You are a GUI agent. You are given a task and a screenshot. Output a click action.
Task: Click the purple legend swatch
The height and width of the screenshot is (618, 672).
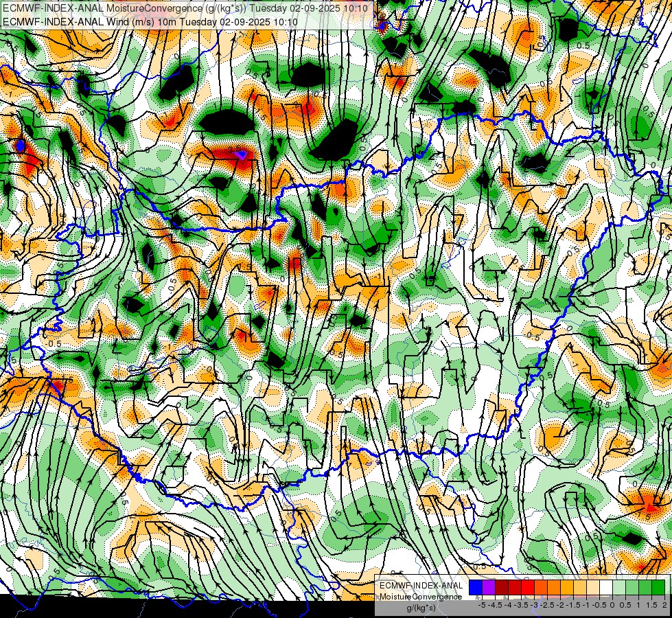(489, 587)
